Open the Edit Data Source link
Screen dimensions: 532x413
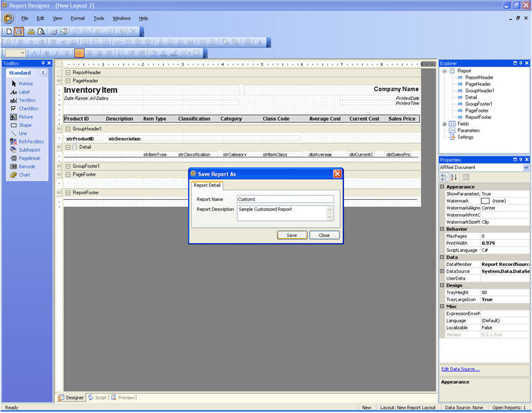point(460,369)
